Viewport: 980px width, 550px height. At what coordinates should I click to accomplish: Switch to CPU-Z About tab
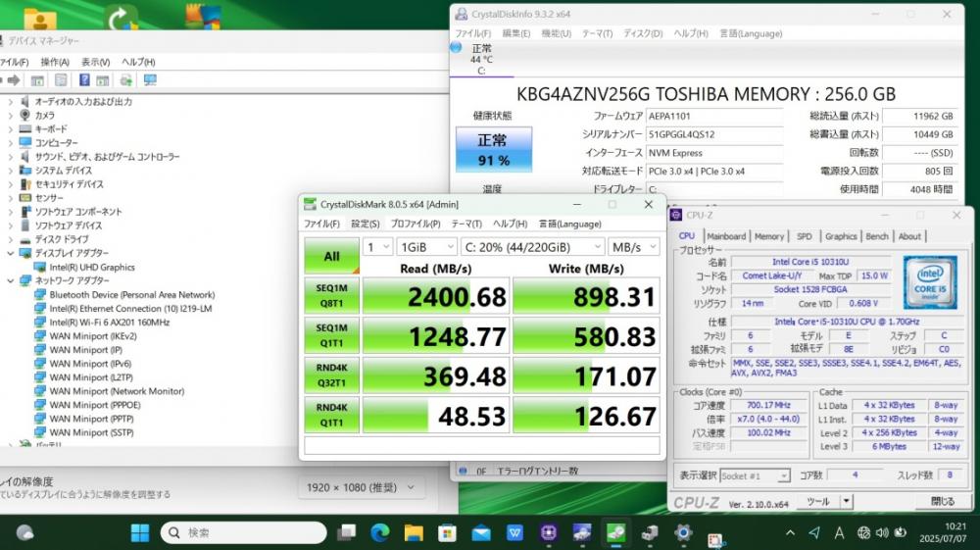click(x=909, y=236)
